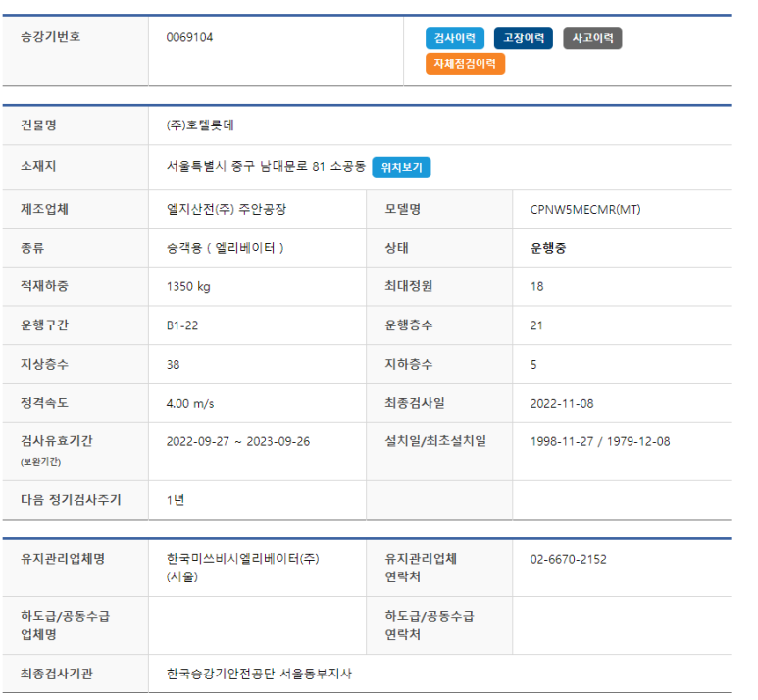Click the 유지관리업체명 label

63,559
